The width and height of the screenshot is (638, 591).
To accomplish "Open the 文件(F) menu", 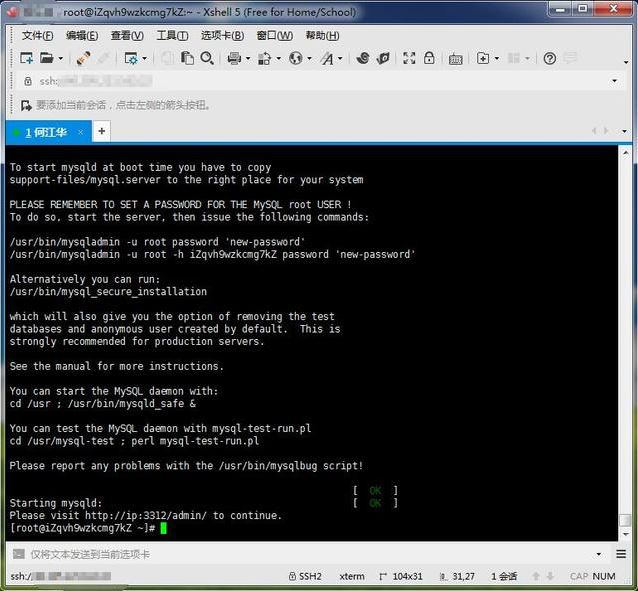I will click(37, 36).
